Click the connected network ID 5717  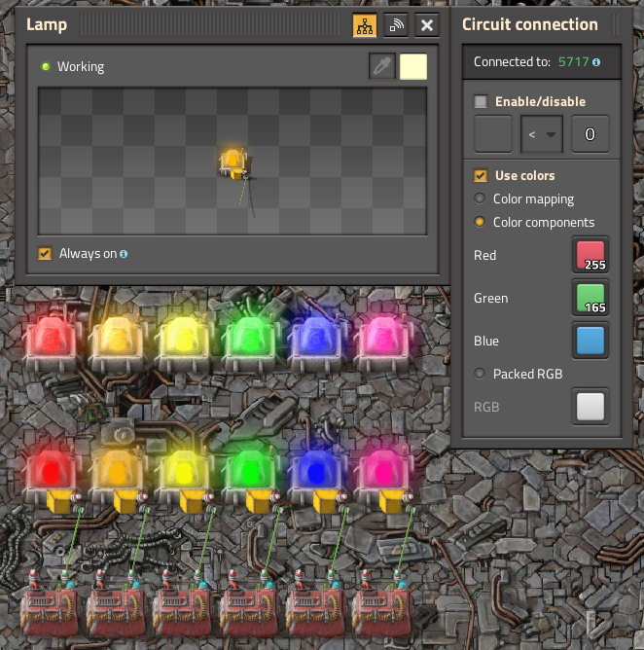[x=574, y=62]
